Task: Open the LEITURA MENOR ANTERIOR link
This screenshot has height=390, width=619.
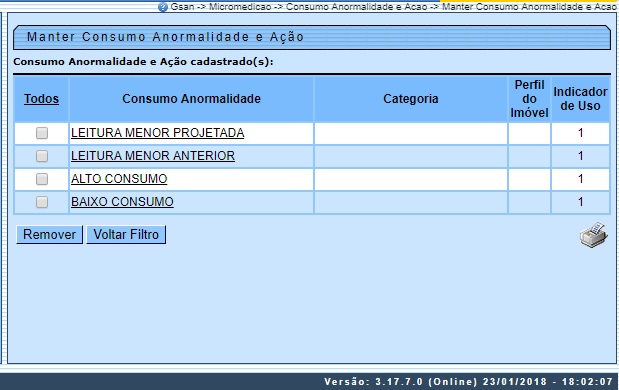Action: click(153, 156)
